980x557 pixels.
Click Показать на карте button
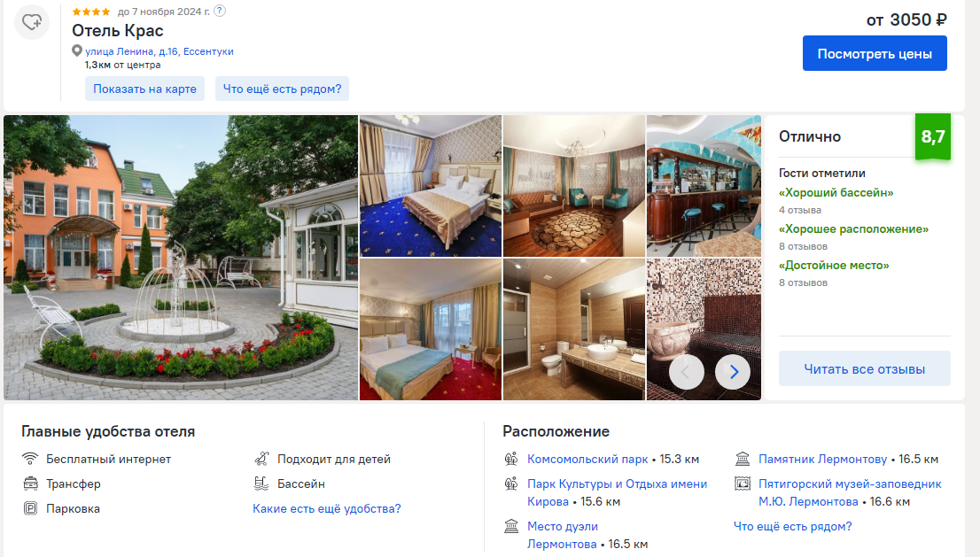click(145, 89)
